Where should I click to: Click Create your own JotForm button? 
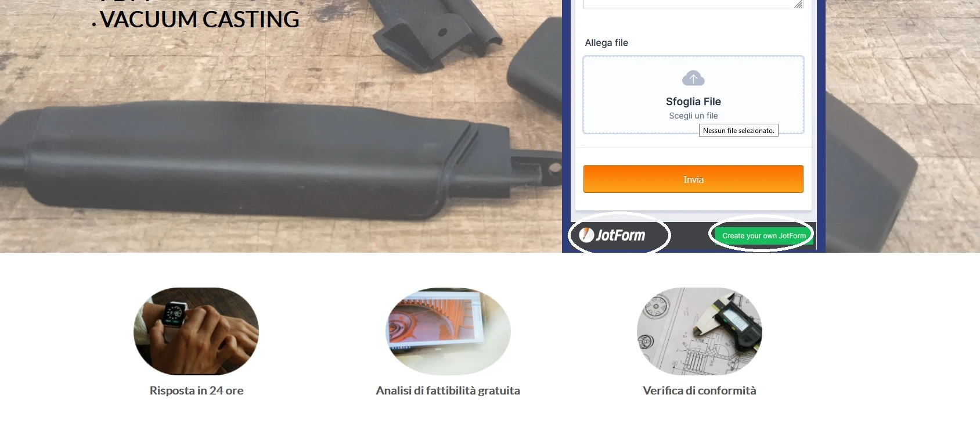coord(763,235)
